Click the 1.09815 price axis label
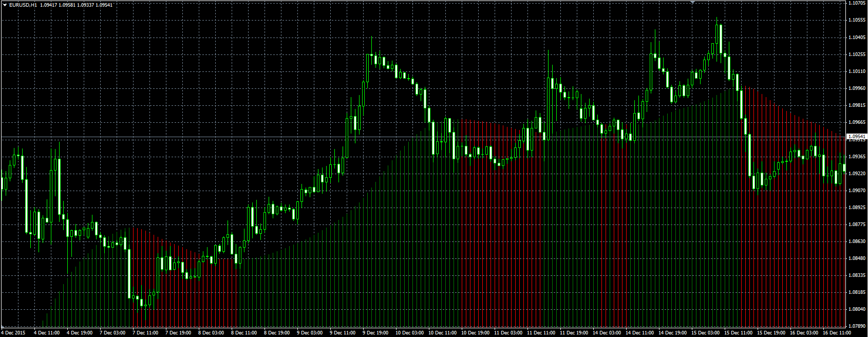868x337 pixels. point(856,105)
